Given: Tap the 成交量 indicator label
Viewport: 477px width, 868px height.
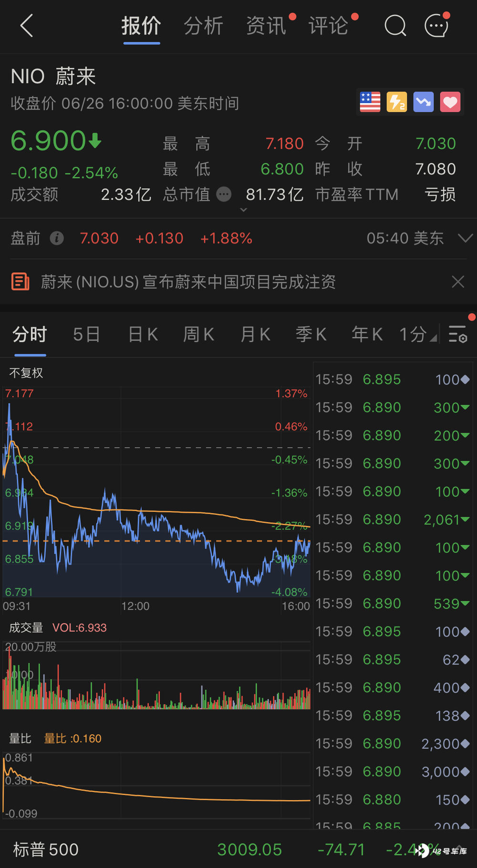Looking at the screenshot, I should tap(26, 627).
